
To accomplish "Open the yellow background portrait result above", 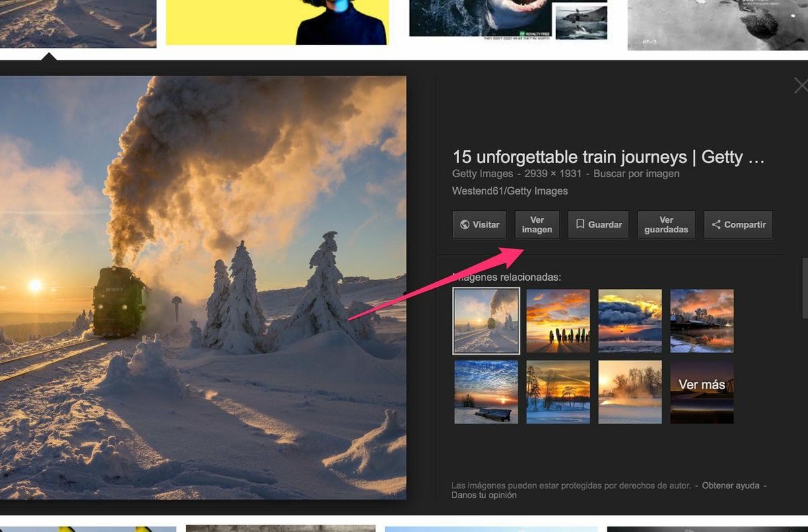I will click(277, 22).
